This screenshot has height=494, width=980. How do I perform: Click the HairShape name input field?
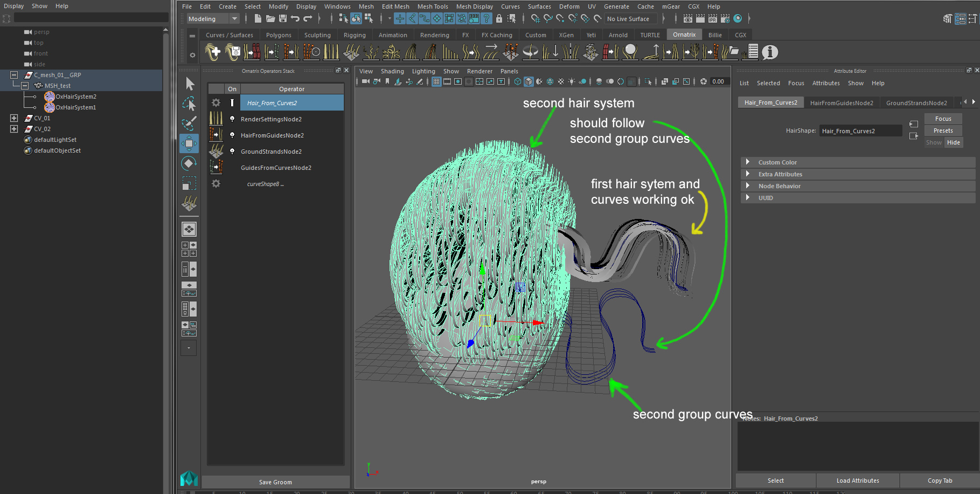(x=860, y=131)
